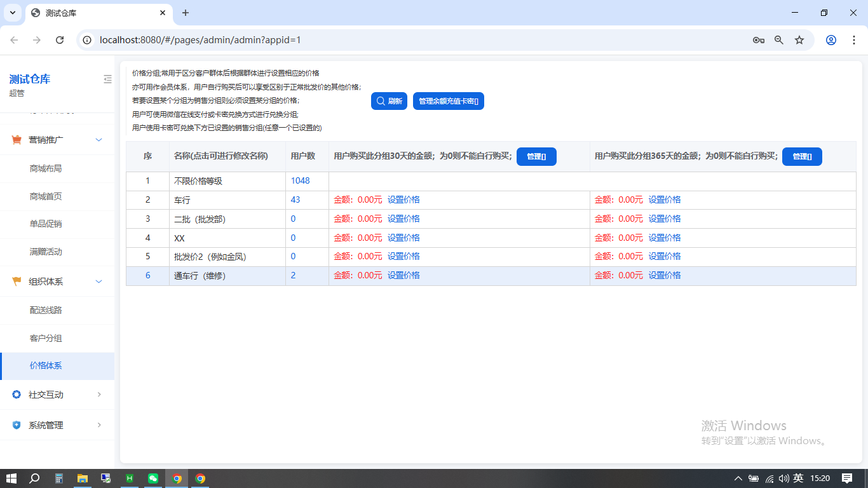Viewport: 868px width, 488px height.
Task: Click the refresh (刷新) button
Action: tap(389, 101)
